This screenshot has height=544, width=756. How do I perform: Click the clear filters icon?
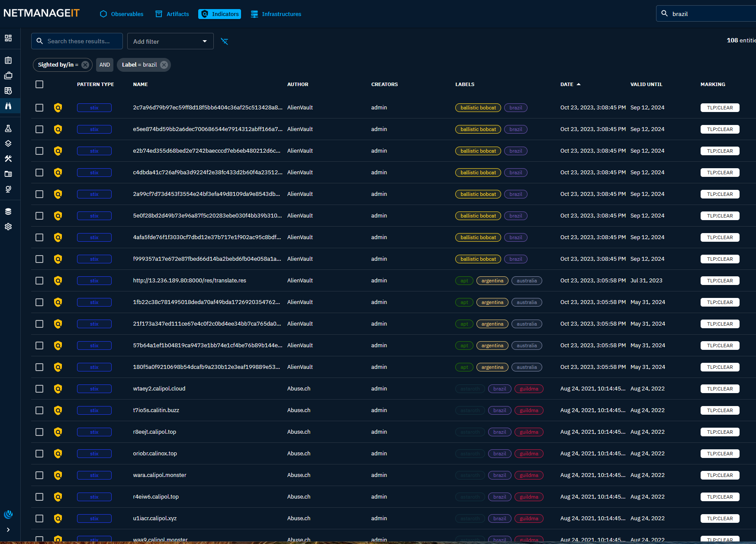point(225,42)
